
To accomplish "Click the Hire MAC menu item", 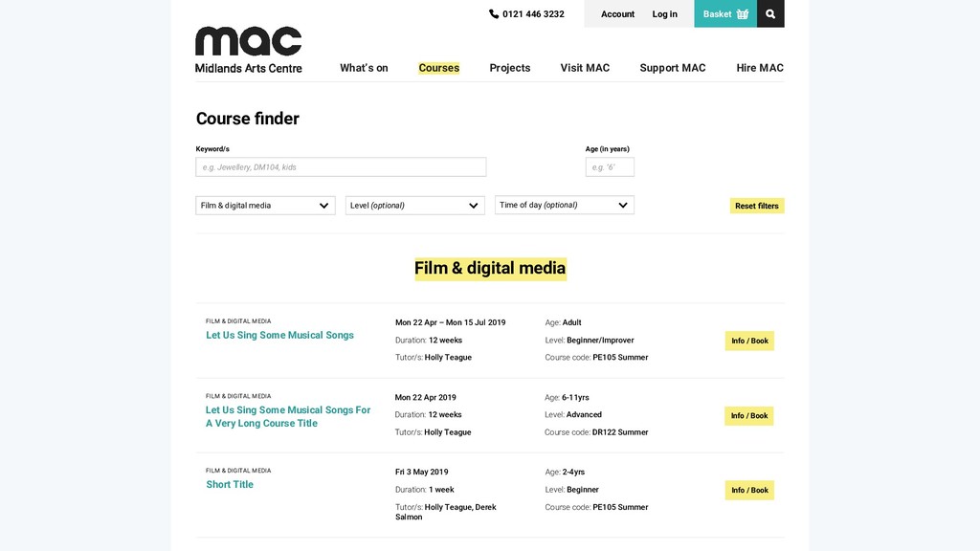I will 759,68.
